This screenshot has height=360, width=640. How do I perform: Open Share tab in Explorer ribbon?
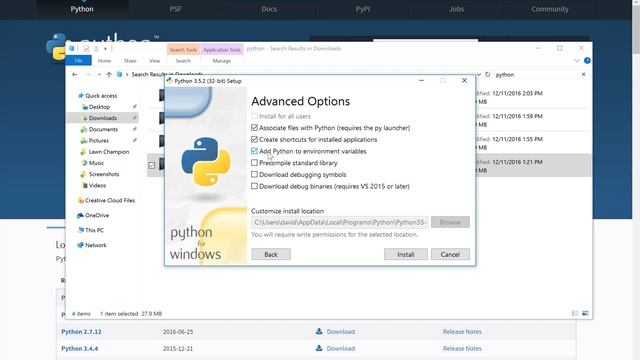coord(130,60)
